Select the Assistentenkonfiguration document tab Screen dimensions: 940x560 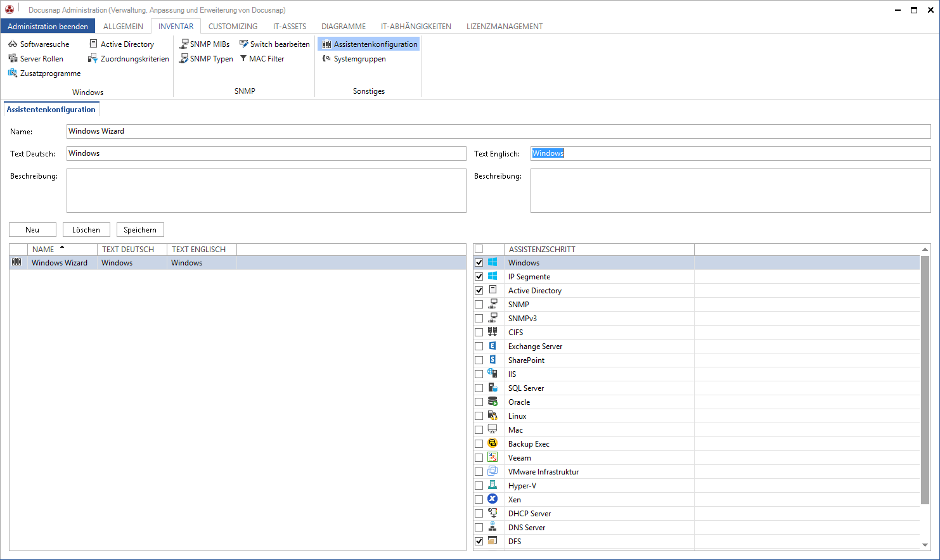point(51,109)
